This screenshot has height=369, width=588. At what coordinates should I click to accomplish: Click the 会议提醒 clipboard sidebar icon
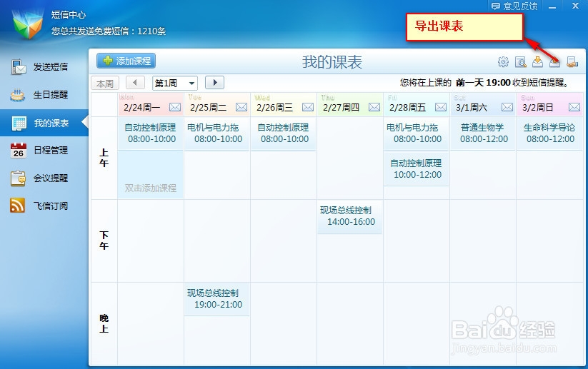click(18, 178)
